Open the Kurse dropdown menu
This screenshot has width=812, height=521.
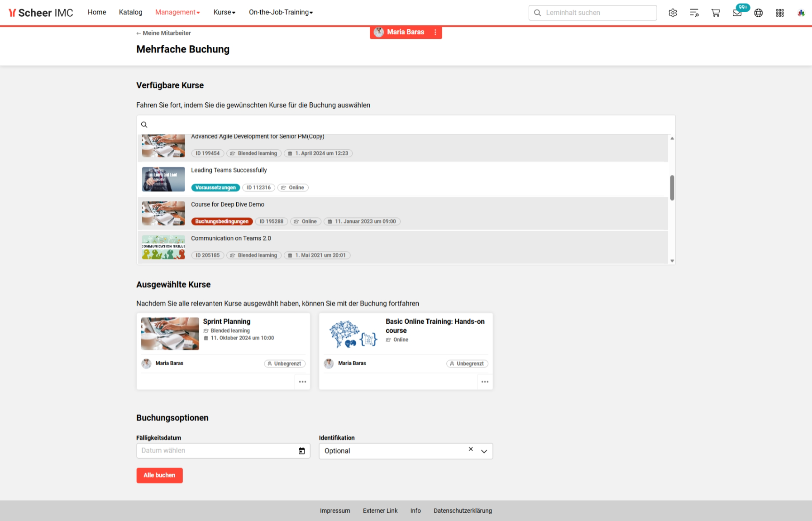pyautogui.click(x=224, y=12)
